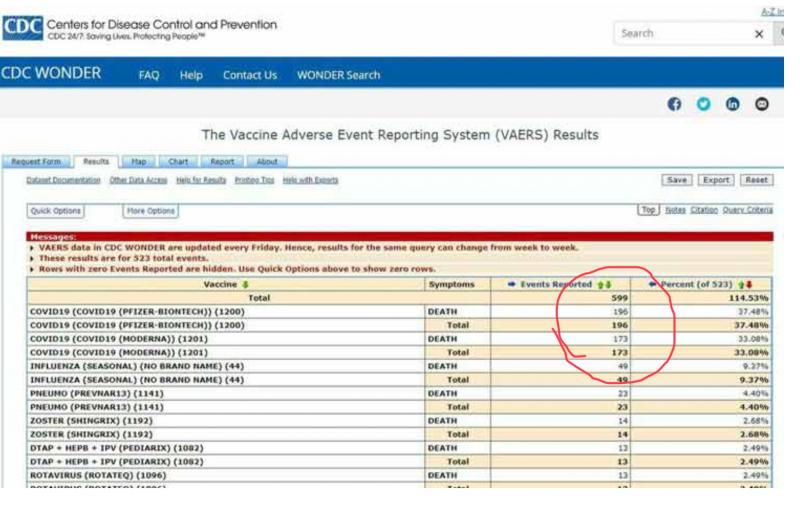The width and height of the screenshot is (800, 519).
Task: Click the VAERS Results page title
Action: (x=400, y=135)
